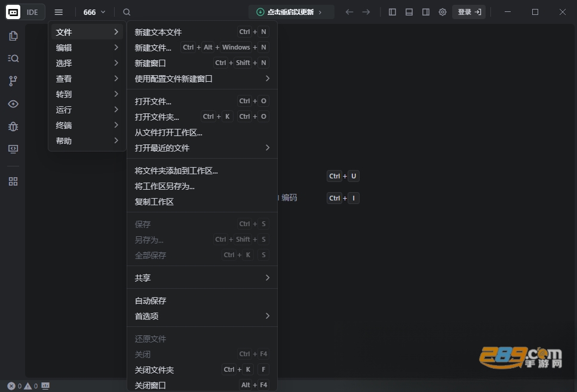
Task: Select 打开文件夹... menu entry
Action: pyautogui.click(x=202, y=116)
